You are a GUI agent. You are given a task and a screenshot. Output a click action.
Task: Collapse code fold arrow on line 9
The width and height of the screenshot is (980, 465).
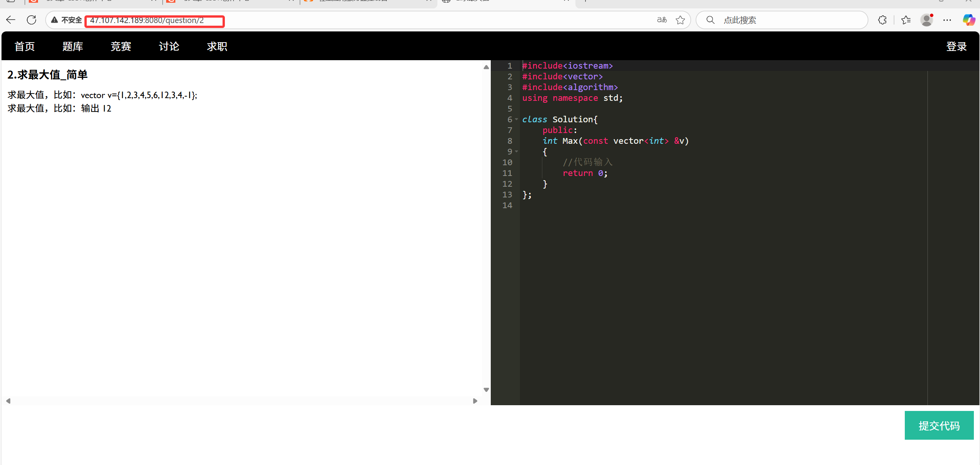pyautogui.click(x=516, y=152)
